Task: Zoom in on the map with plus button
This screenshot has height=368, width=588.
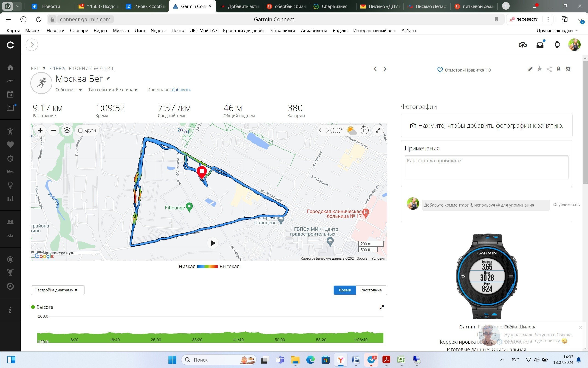Action: (40, 130)
